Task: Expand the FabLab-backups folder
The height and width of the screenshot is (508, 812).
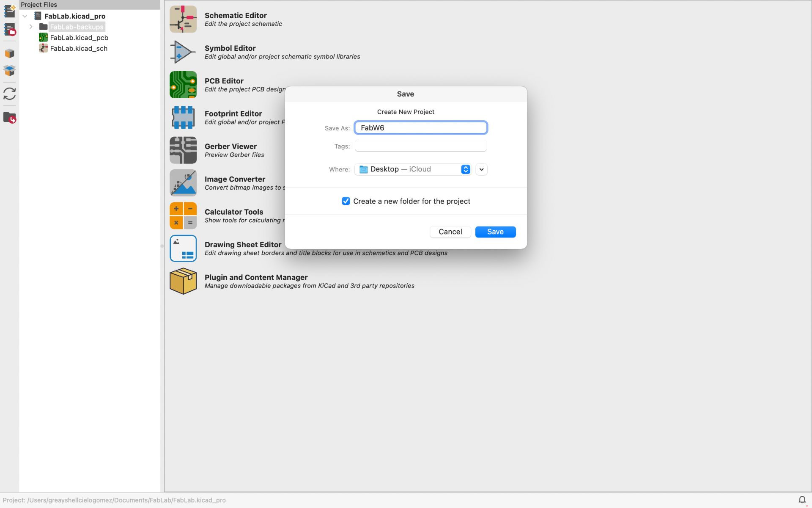Action: pyautogui.click(x=31, y=27)
